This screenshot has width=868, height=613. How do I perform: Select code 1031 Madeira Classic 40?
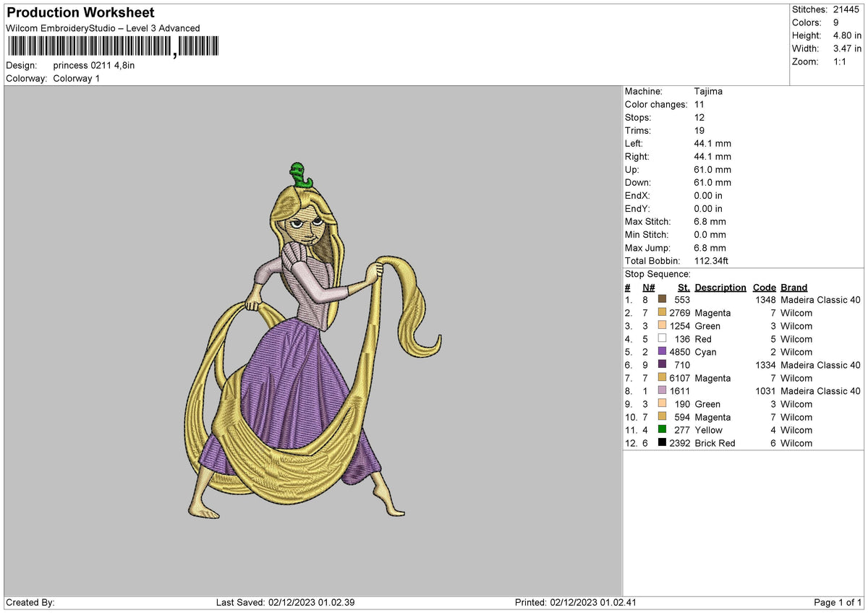[808, 390]
